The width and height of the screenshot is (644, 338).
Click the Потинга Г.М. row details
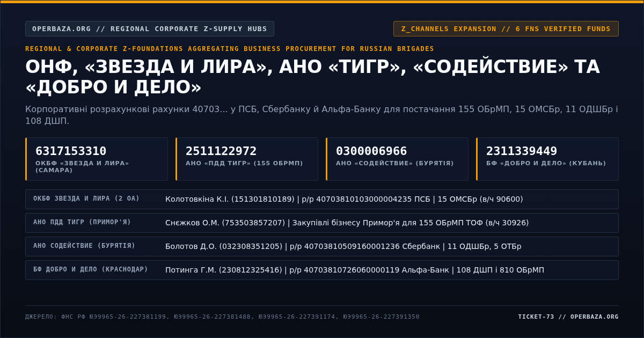tap(355, 270)
